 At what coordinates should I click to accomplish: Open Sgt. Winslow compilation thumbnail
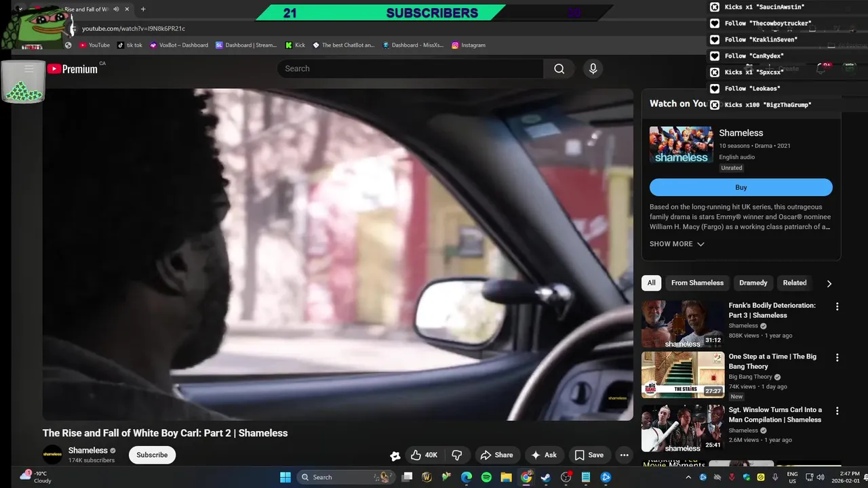point(683,428)
